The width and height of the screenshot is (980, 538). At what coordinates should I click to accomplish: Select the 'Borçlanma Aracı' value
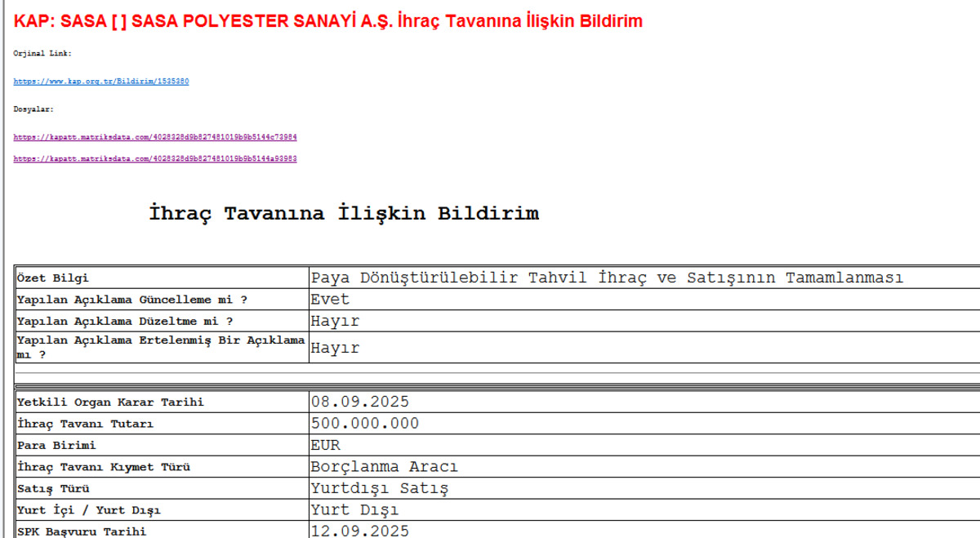384,467
